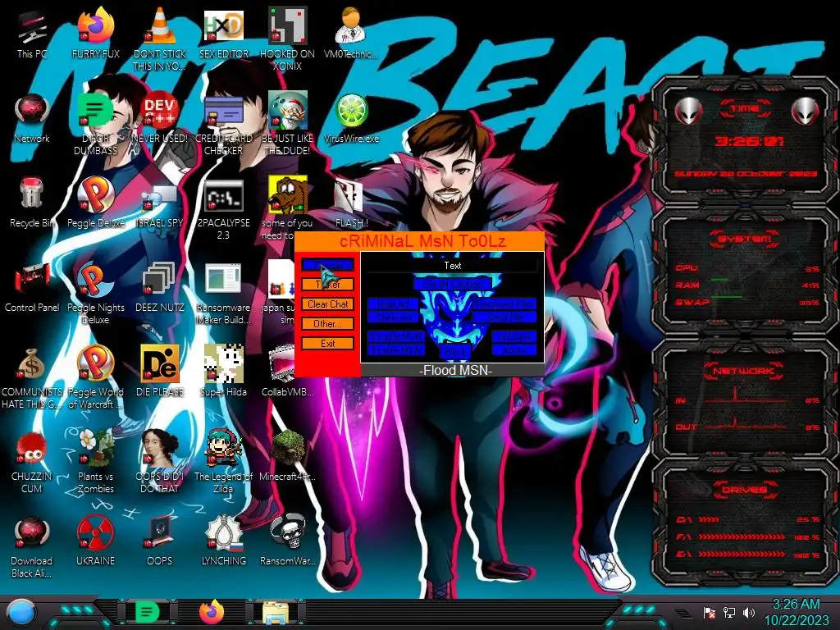Open the RansomWar... skull icon
This screenshot has width=840, height=630.
(288, 541)
